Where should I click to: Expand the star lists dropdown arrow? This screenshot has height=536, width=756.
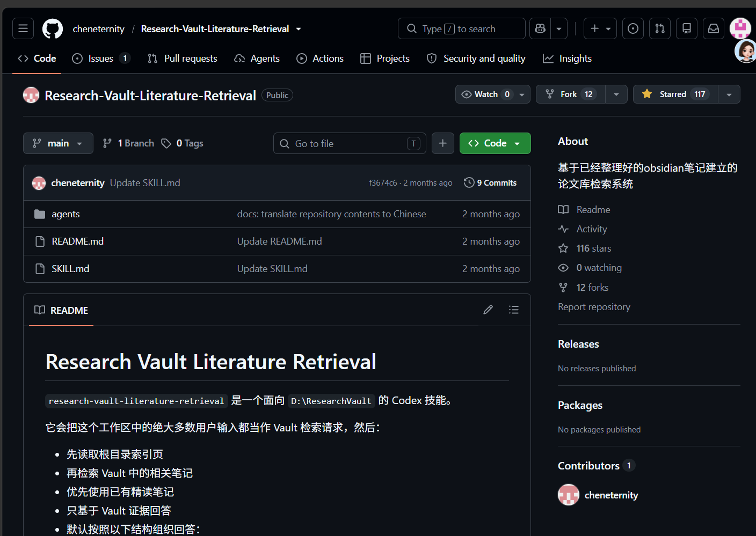click(x=729, y=94)
